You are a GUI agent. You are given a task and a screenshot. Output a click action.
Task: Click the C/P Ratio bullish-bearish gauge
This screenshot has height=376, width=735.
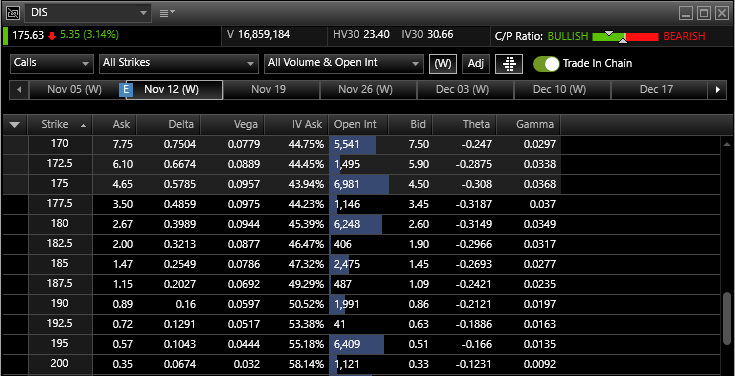[x=625, y=37]
